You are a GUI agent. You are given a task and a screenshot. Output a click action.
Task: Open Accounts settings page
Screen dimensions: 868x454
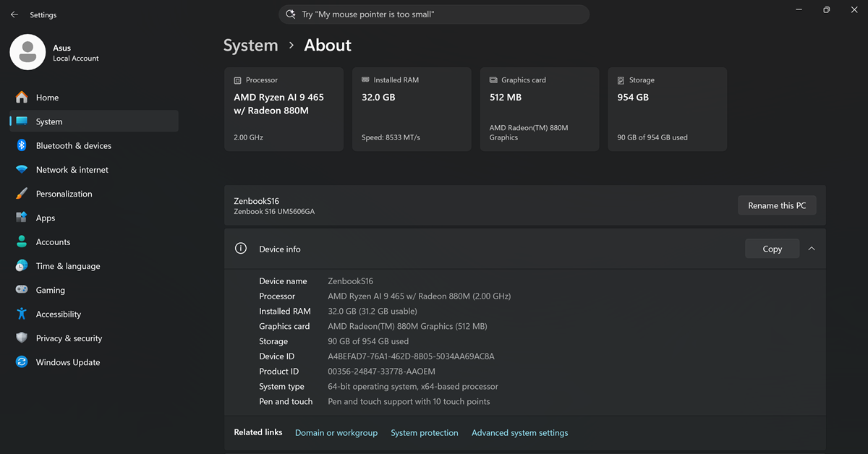94,241
